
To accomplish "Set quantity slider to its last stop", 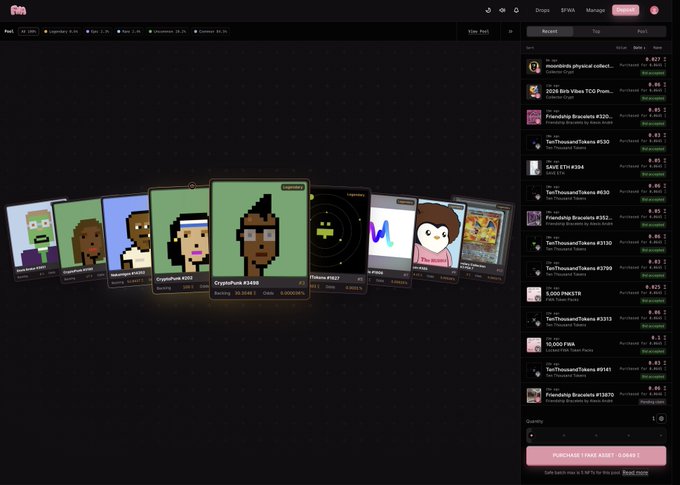I will pos(660,435).
